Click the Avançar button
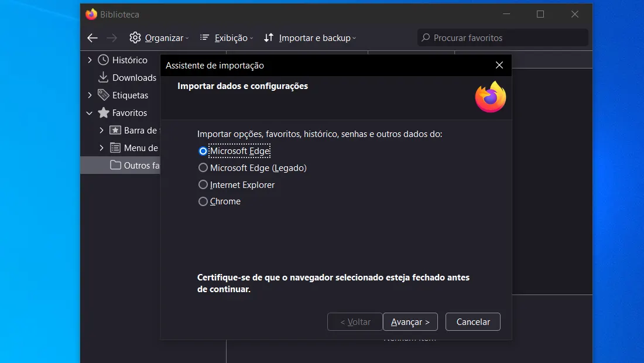644x363 pixels. click(410, 322)
